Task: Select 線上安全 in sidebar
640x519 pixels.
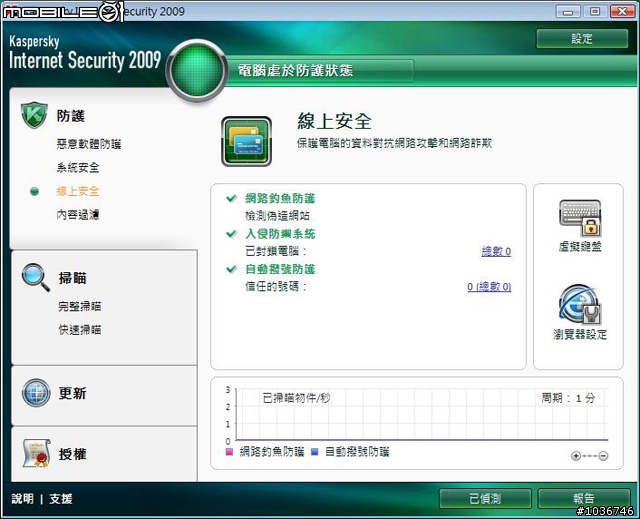Action: coord(78,191)
